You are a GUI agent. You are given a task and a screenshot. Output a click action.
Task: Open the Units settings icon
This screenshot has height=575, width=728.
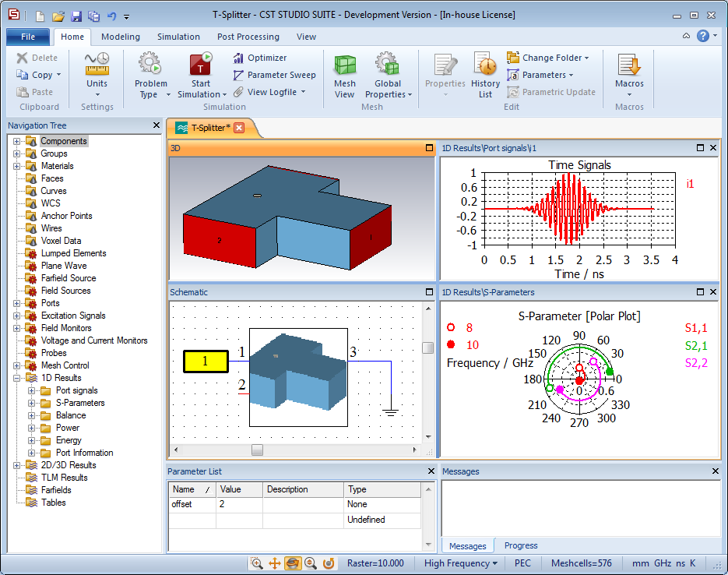click(x=97, y=64)
